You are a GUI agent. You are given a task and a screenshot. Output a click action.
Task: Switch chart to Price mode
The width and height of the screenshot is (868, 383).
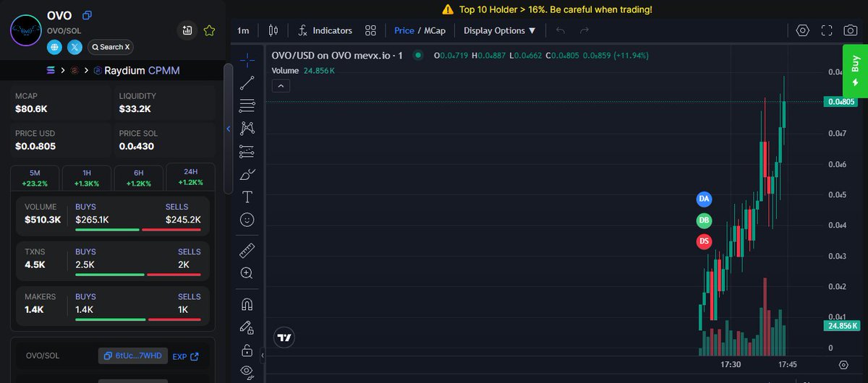tap(404, 30)
